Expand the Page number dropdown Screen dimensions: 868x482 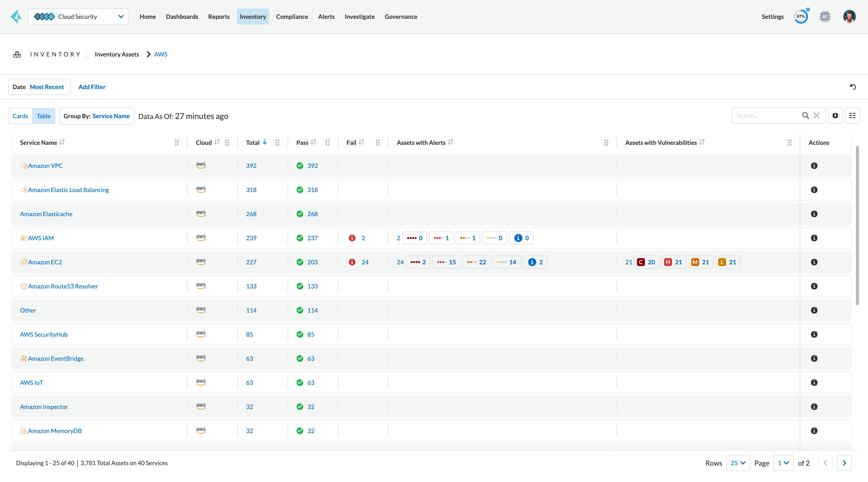(783, 463)
